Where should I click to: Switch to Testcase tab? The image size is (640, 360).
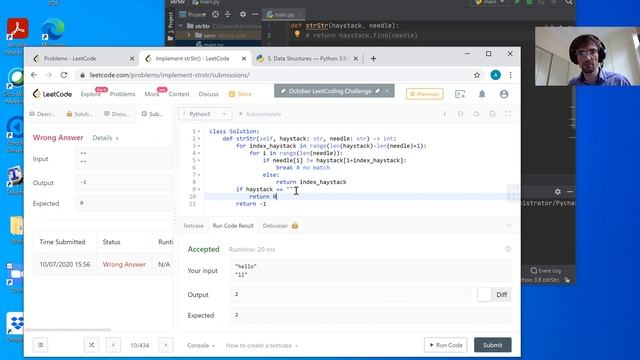pyautogui.click(x=193, y=226)
